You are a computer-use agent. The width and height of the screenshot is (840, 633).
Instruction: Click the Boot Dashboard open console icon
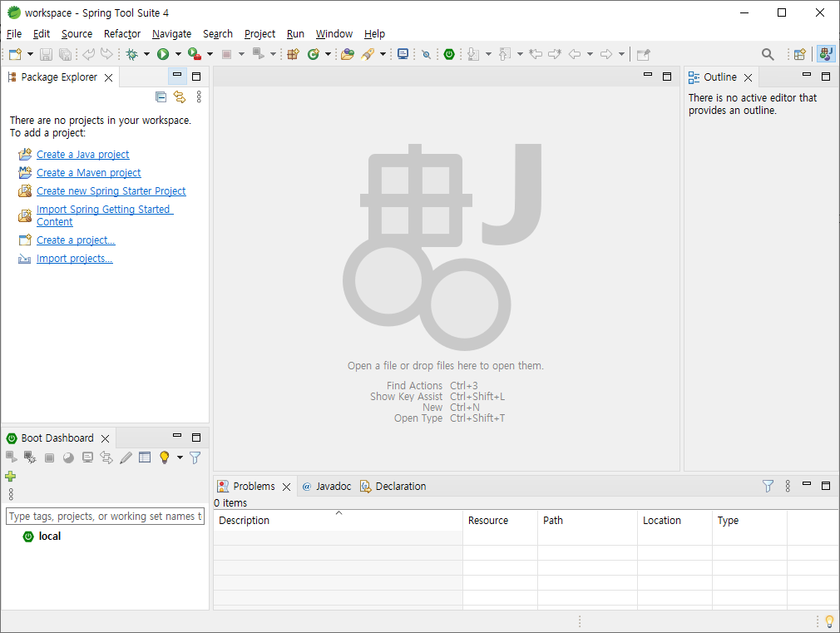[87, 457]
